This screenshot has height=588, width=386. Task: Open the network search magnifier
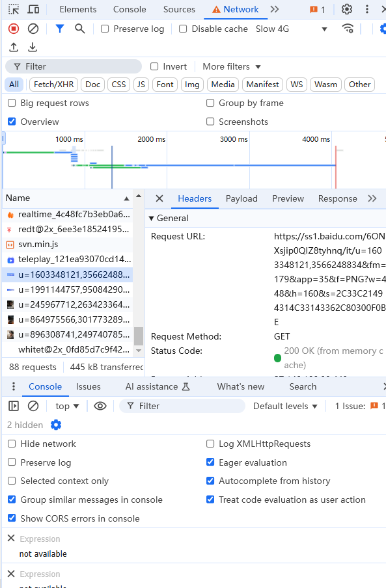coord(79,29)
